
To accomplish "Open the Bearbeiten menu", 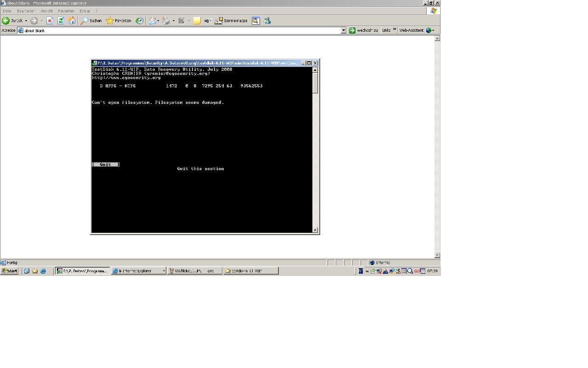I will [26, 11].
